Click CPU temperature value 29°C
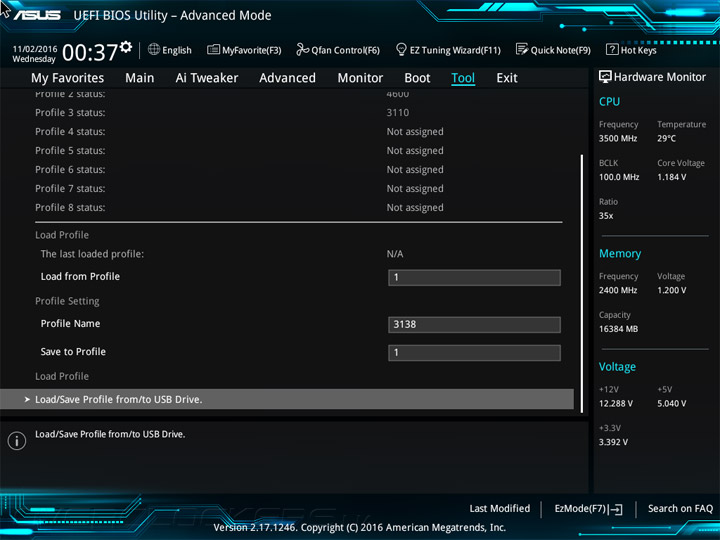 666,138
